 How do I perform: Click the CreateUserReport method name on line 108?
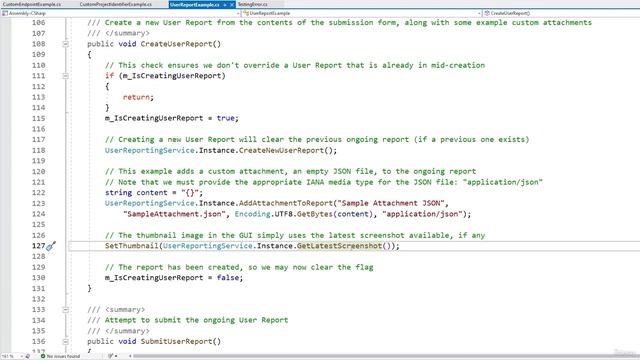[176, 44]
